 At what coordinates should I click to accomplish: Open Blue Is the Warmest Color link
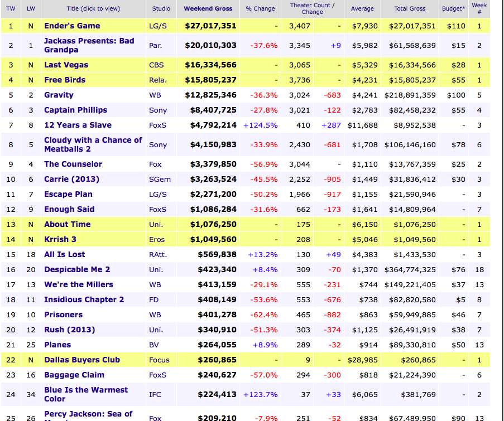coord(86,394)
